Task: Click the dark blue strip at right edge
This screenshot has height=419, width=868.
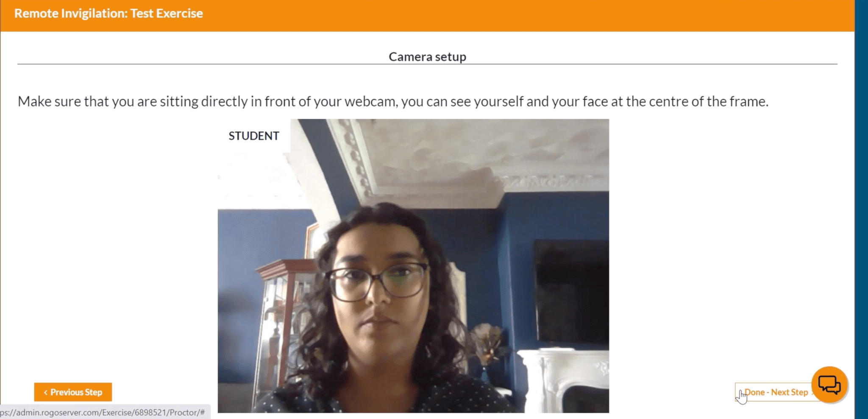Action: pyautogui.click(x=861, y=209)
